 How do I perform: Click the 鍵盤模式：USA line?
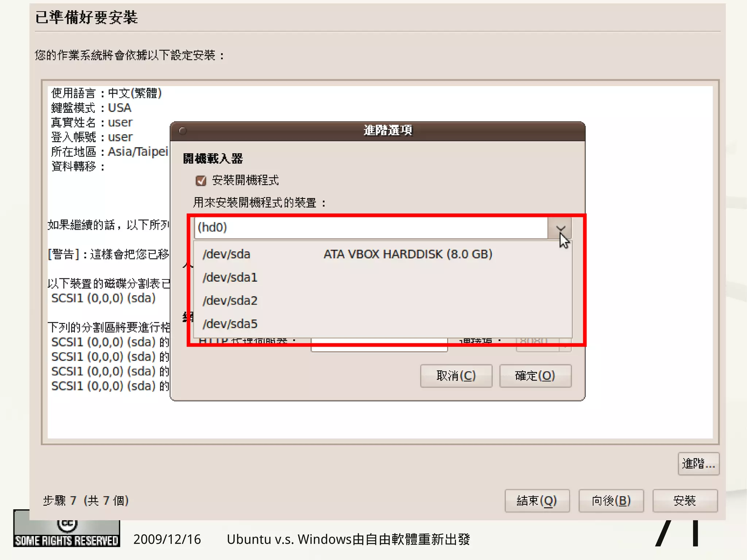(x=91, y=108)
